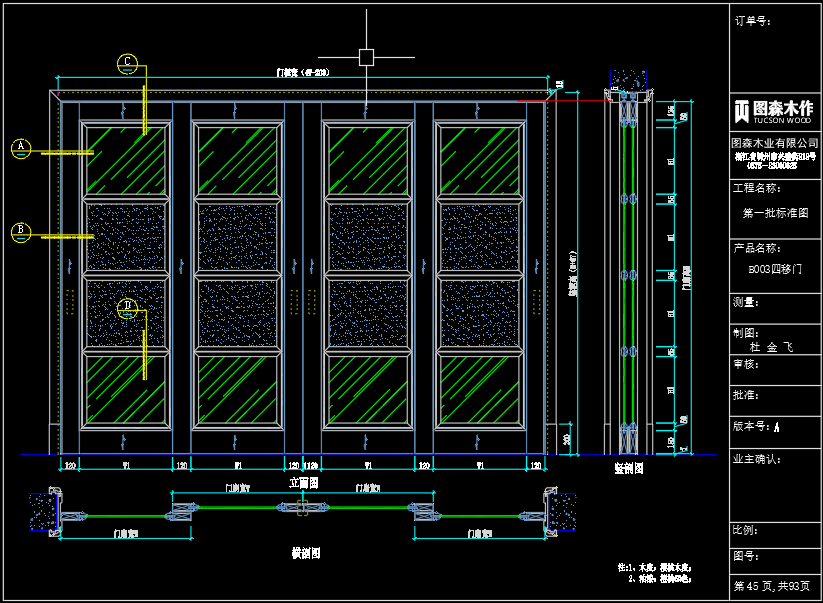Image resolution: width=823 pixels, height=603 pixels.
Task: Select the center door stile joint in the cross section
Action: pyautogui.click(x=302, y=509)
